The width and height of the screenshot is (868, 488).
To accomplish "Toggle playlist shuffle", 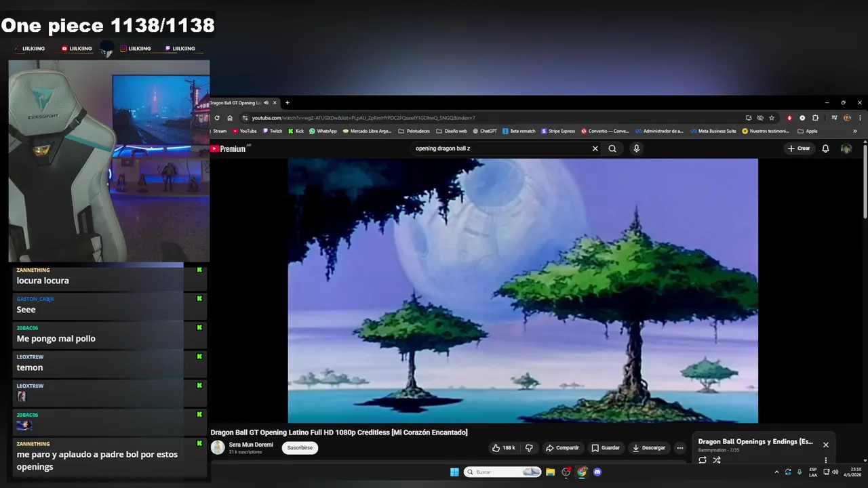I will 717,460.
